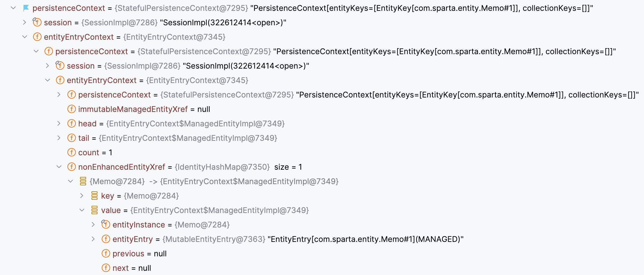Image resolution: width=644 pixels, height=275 pixels.
Task: Expand the head ManagedEntityImpl node
Action: [59, 123]
